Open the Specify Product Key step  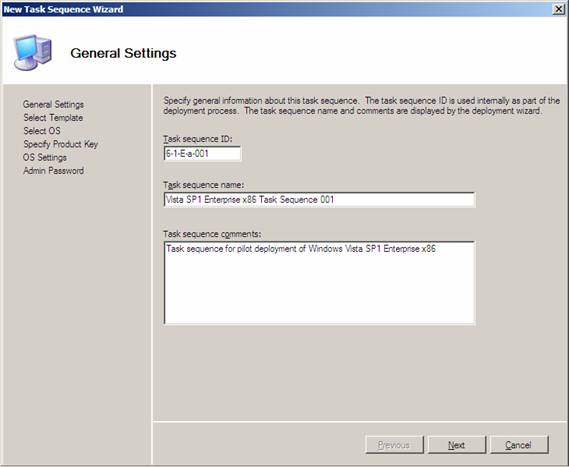point(61,144)
